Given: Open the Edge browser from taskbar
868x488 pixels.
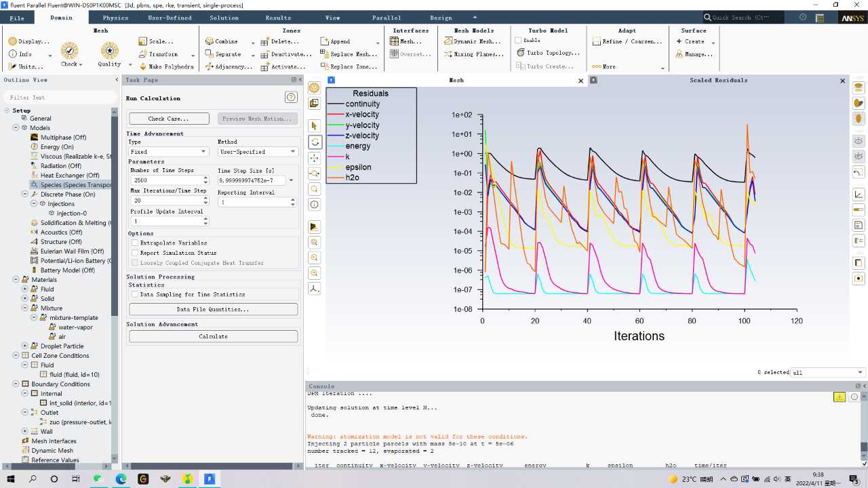Looking at the screenshot, I should 121,479.
